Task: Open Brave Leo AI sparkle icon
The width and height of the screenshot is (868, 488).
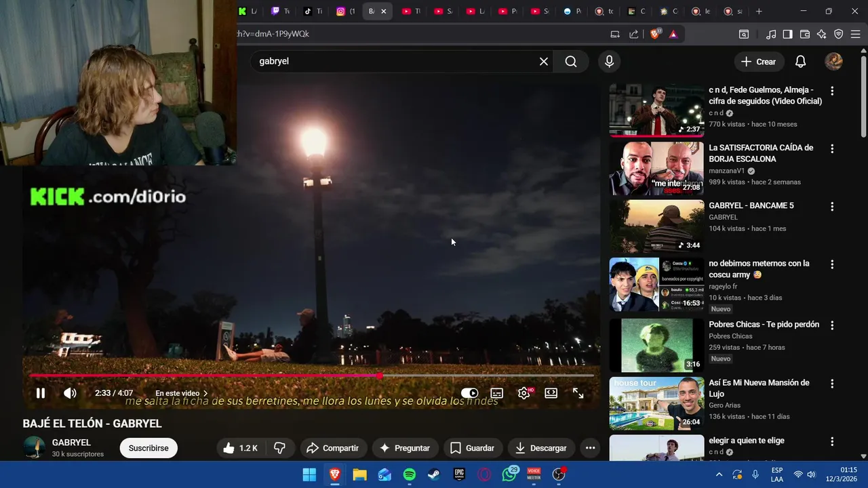Action: (821, 34)
